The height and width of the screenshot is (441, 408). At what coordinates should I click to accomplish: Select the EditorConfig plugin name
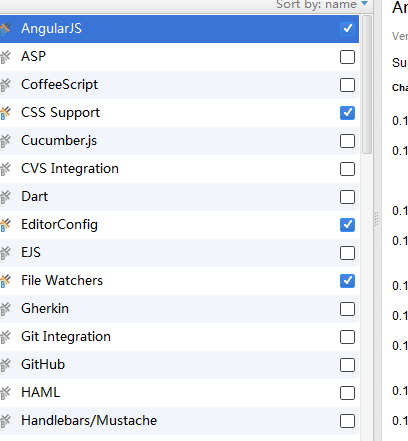[59, 225]
